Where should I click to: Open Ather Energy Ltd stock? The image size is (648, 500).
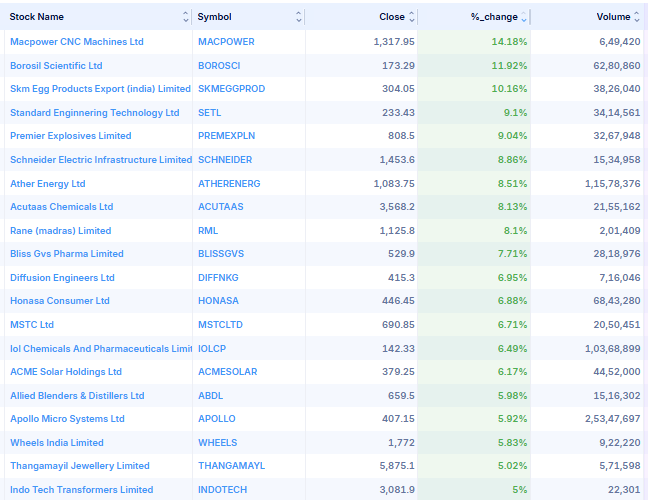pyautogui.click(x=48, y=184)
